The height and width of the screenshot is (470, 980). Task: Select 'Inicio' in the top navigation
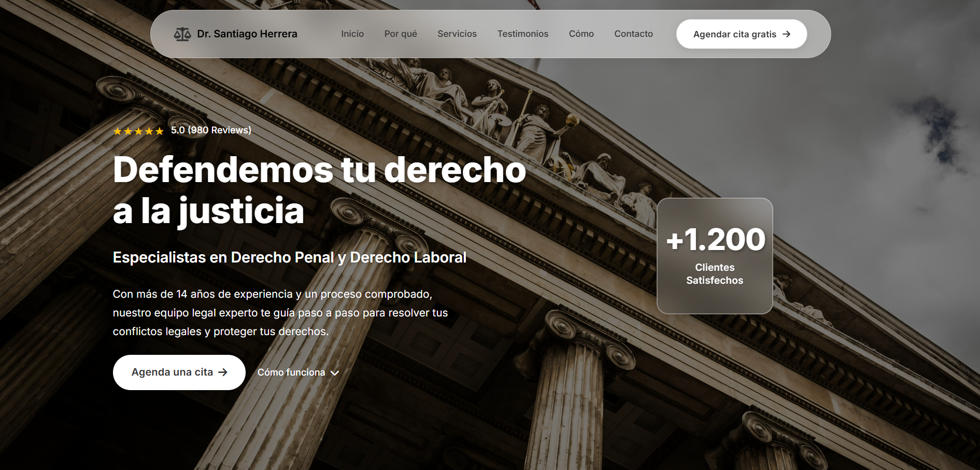click(352, 34)
